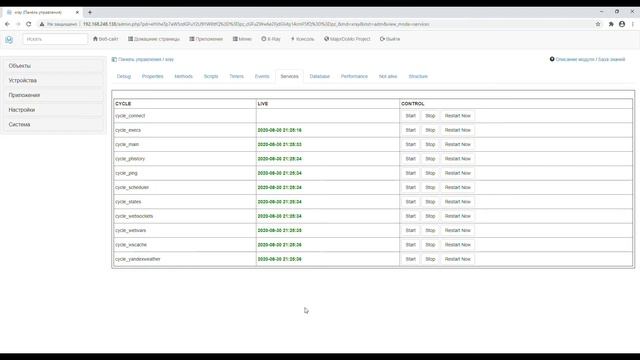Click the browser address bar URL
The image size is (640, 360).
coord(256,24)
